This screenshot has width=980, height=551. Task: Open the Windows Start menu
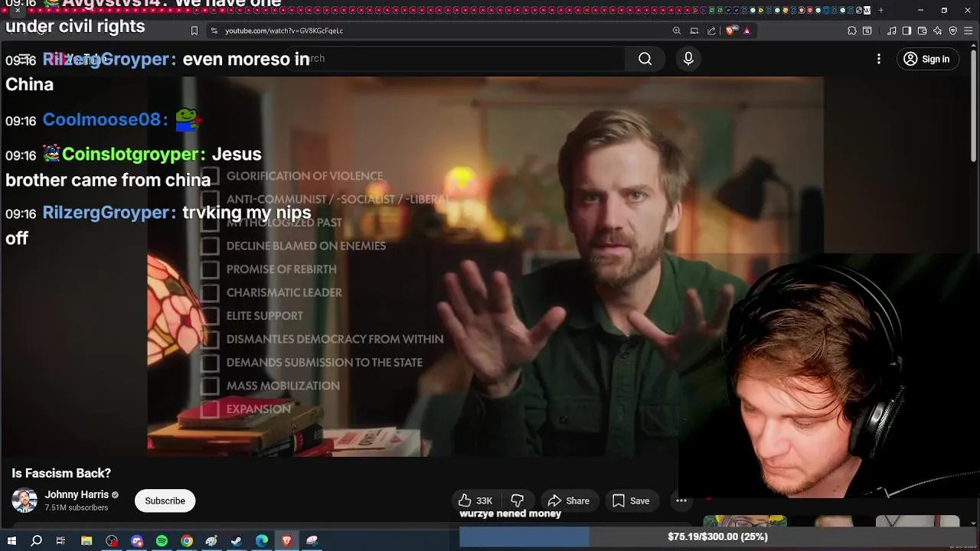[11, 540]
